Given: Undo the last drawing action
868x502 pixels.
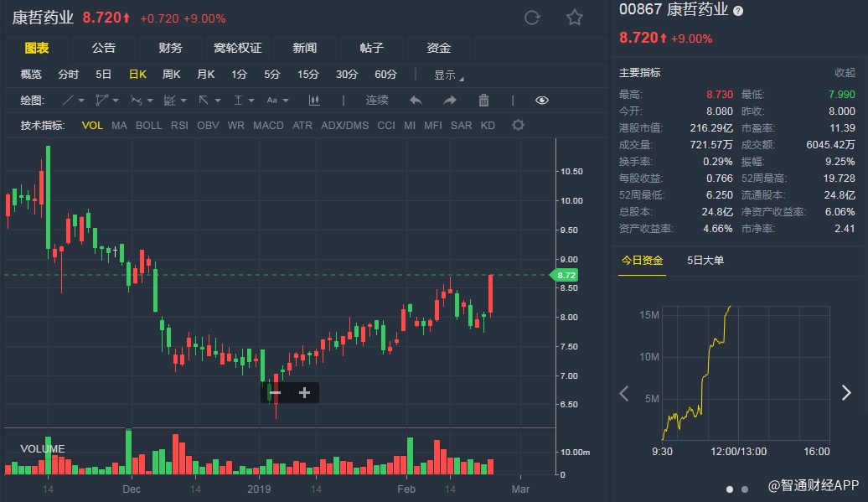Looking at the screenshot, I should 416,101.
